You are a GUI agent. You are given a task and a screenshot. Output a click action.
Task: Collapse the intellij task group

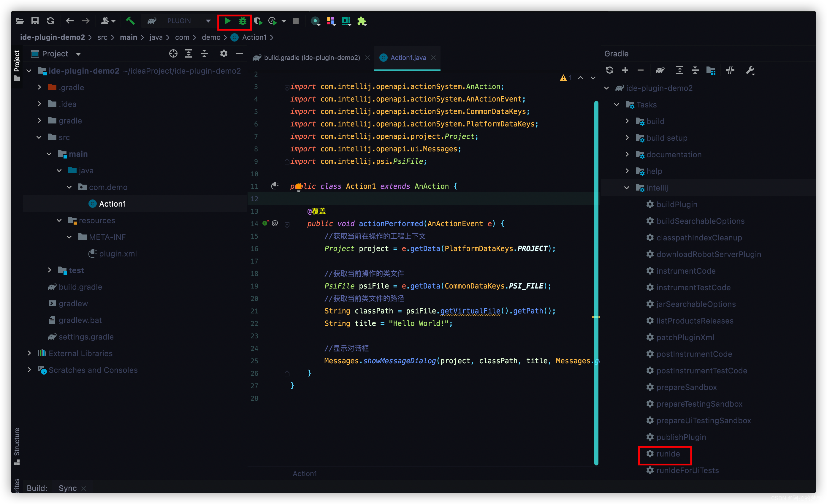pos(626,188)
